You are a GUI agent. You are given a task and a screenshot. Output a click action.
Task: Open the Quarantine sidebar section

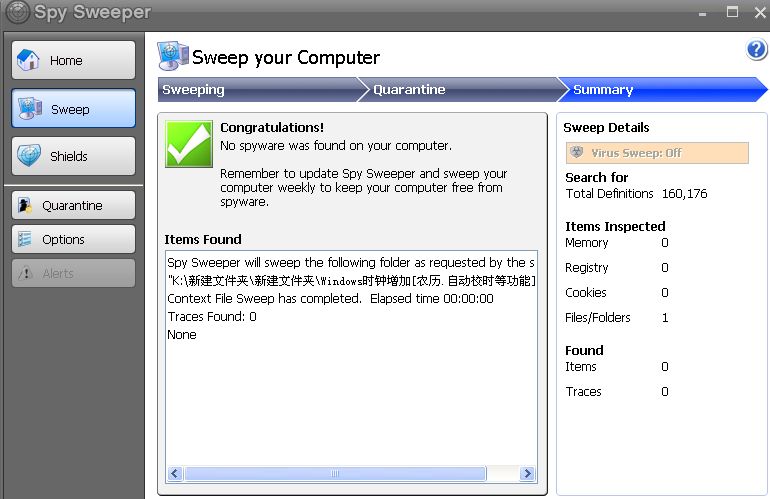[73, 205]
